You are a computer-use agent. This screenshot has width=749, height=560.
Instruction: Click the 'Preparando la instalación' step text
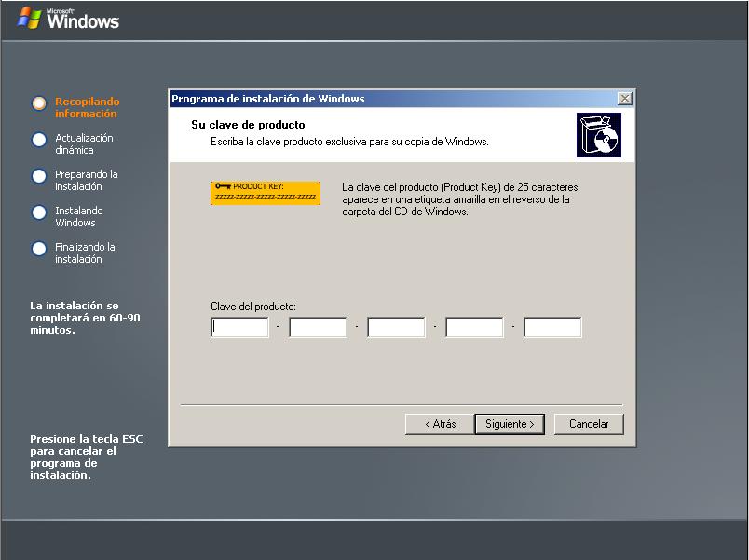tap(87, 180)
